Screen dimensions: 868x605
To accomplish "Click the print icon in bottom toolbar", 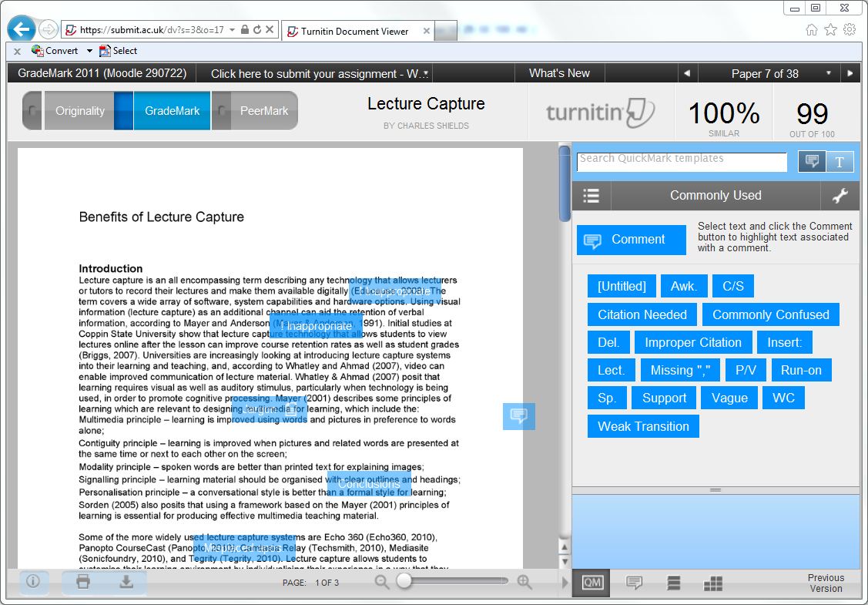I will point(83,582).
